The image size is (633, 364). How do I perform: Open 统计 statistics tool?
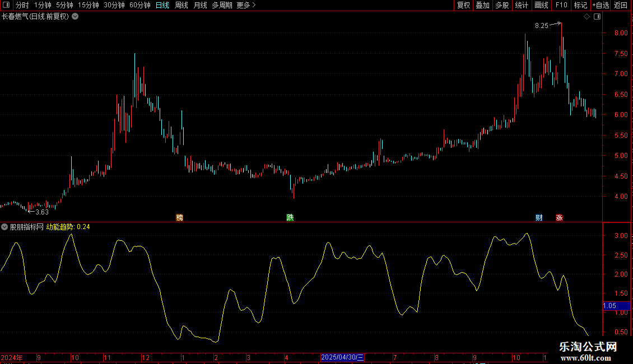522,5
